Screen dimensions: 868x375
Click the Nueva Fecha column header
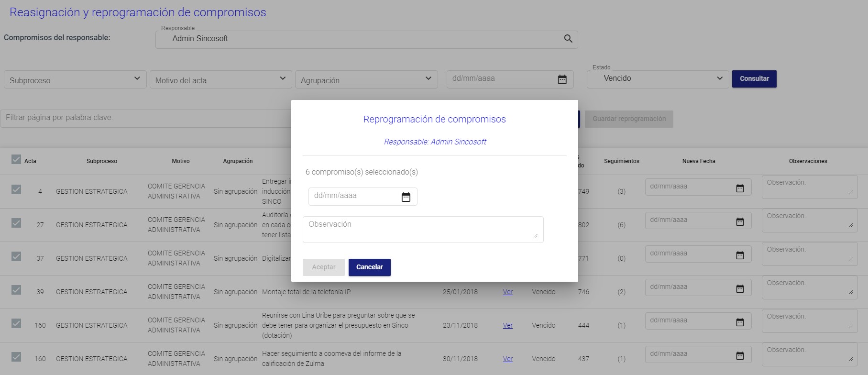[x=699, y=161]
